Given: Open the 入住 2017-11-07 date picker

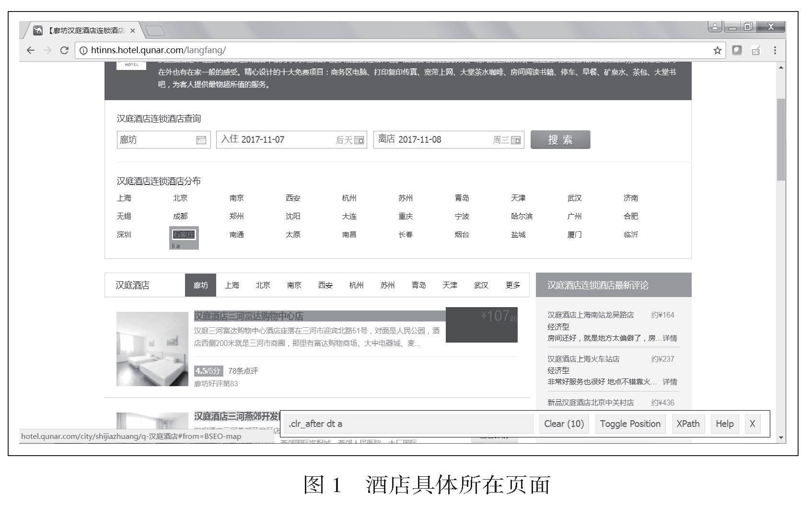Looking at the screenshot, I should point(278,140).
